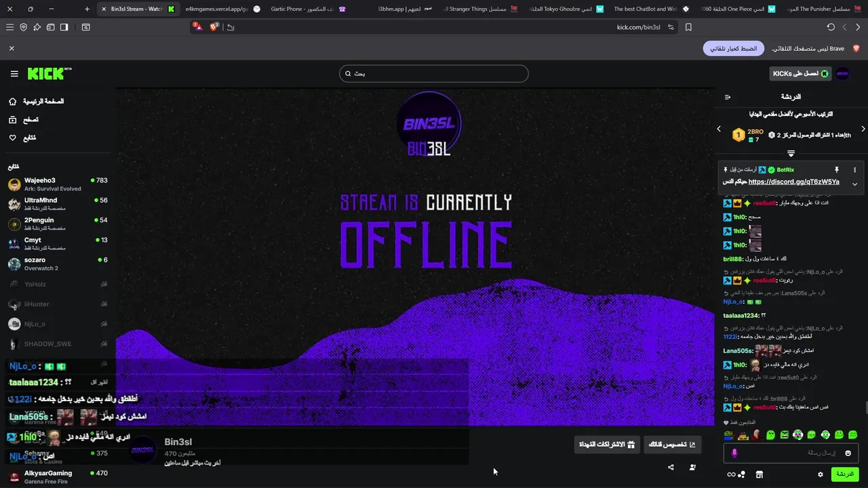Open chat settings gear icon
This screenshot has width=868, height=488.
pyautogui.click(x=821, y=474)
